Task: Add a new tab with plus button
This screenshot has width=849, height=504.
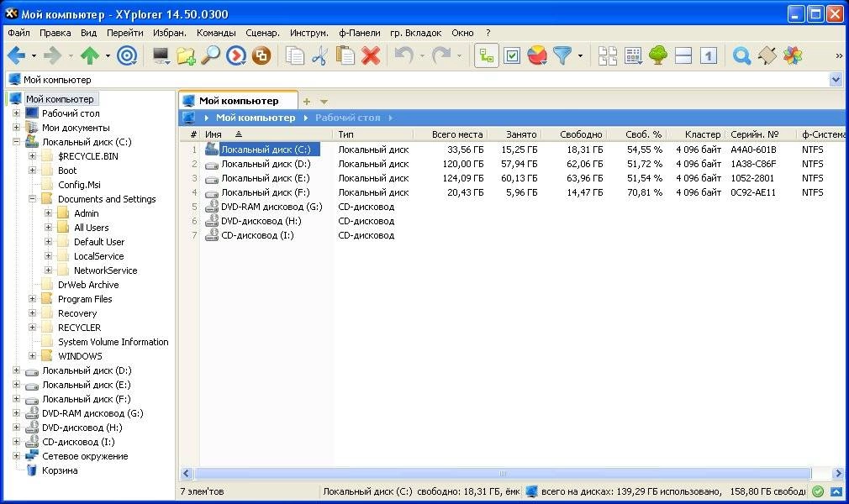Action: (x=307, y=102)
